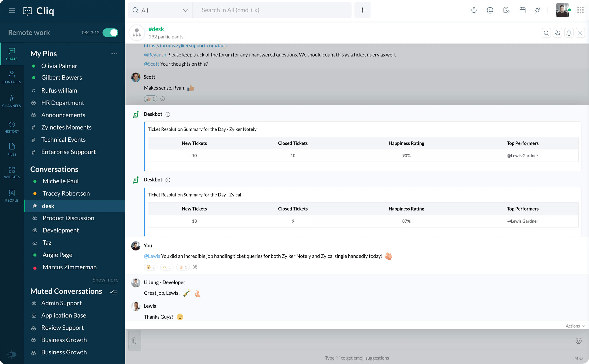Toggle the markdown M↓ option
The width and height of the screenshot is (589, 364).
pos(578,358)
